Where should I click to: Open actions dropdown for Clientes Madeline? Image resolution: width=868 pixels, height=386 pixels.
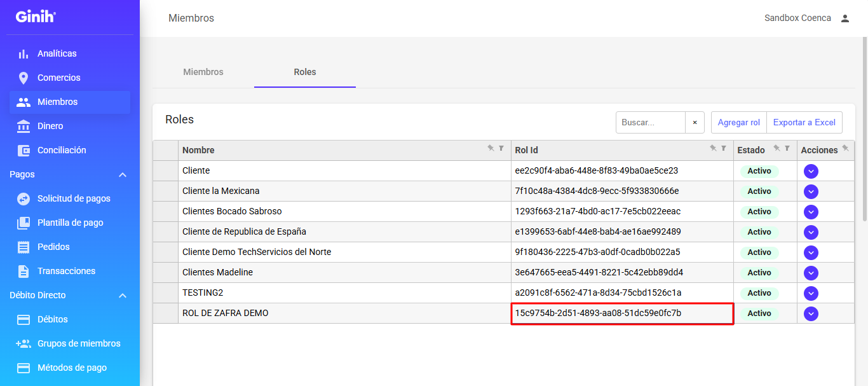811,273
